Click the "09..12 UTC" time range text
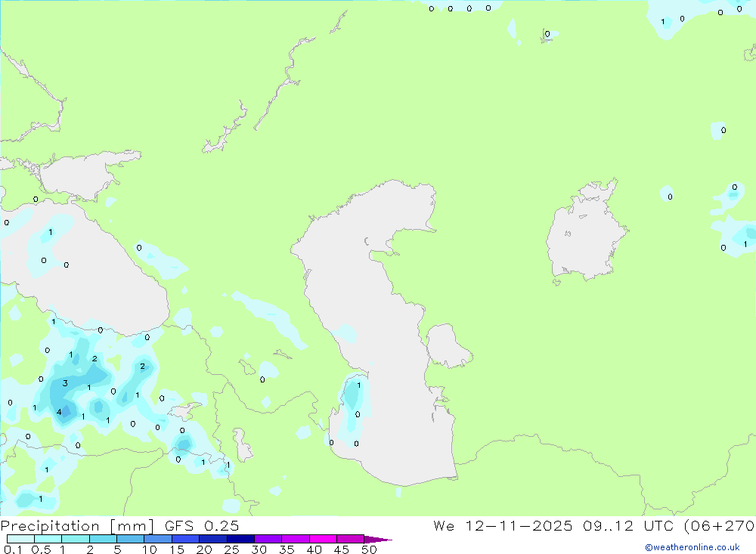 [627, 525]
